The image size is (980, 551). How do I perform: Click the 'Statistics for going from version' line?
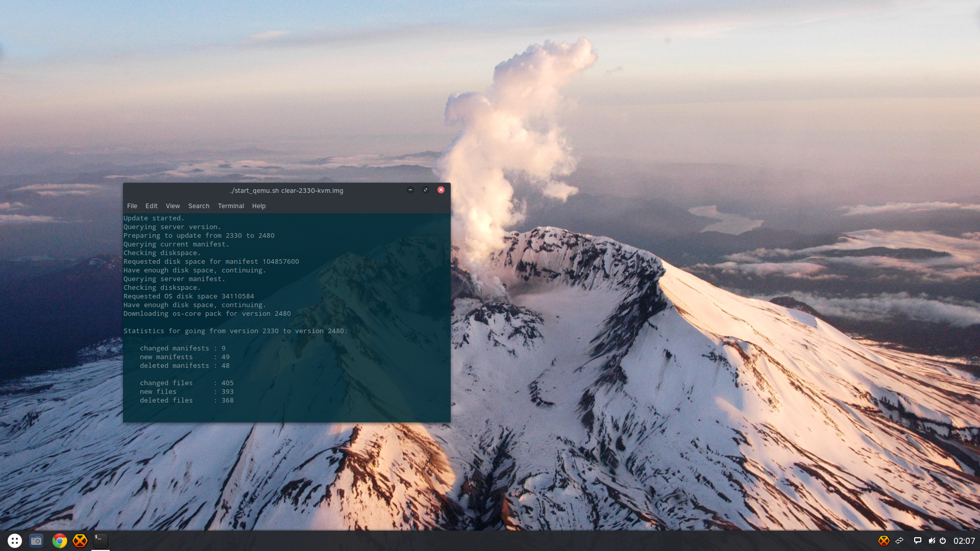[x=235, y=331]
